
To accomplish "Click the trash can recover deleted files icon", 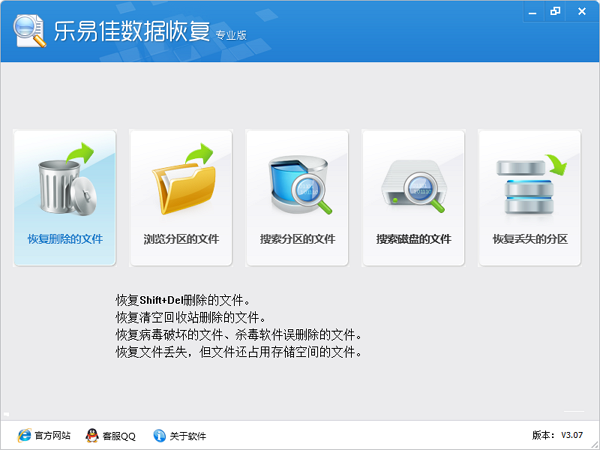I will (67, 179).
